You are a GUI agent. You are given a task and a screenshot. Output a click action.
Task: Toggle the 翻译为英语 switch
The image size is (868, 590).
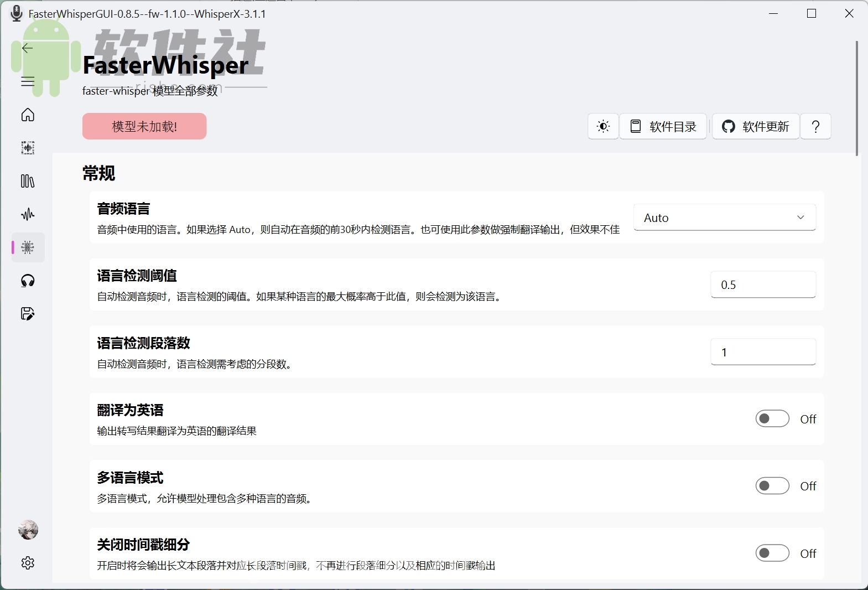pos(772,419)
